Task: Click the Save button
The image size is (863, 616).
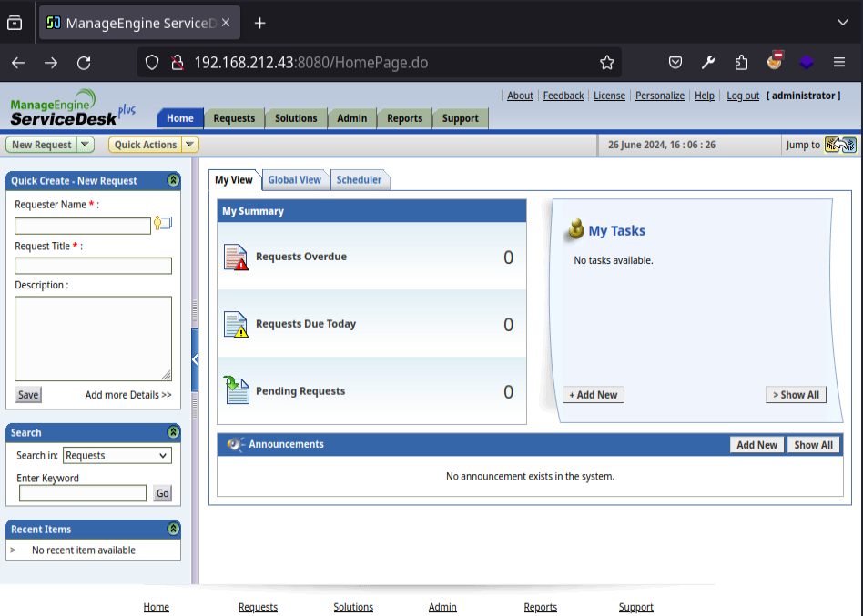Action: tap(27, 394)
